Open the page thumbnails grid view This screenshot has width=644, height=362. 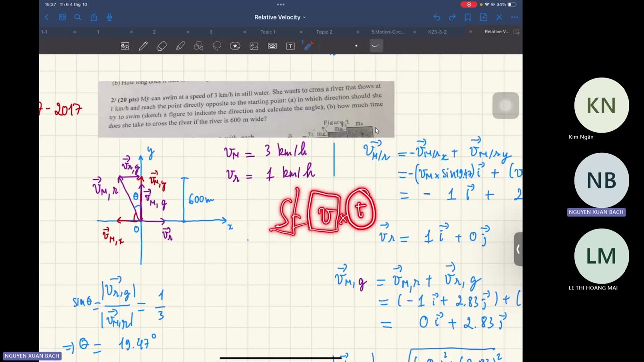point(62,17)
